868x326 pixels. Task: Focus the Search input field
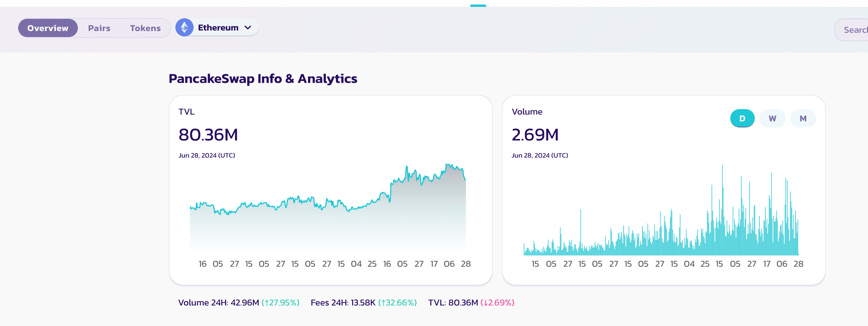point(855,30)
